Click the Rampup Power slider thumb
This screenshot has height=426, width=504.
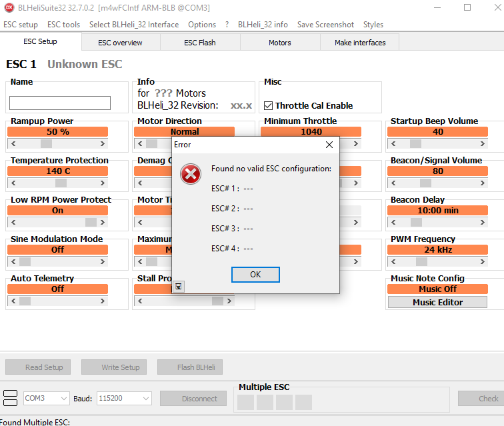coord(46,144)
